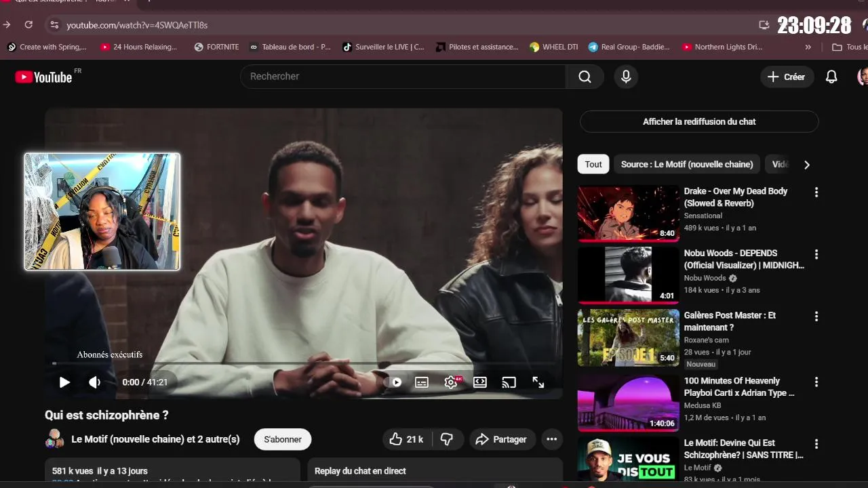Open options for 100 Minutes Of Heavenly video
The height and width of the screenshot is (488, 868).
[816, 382]
